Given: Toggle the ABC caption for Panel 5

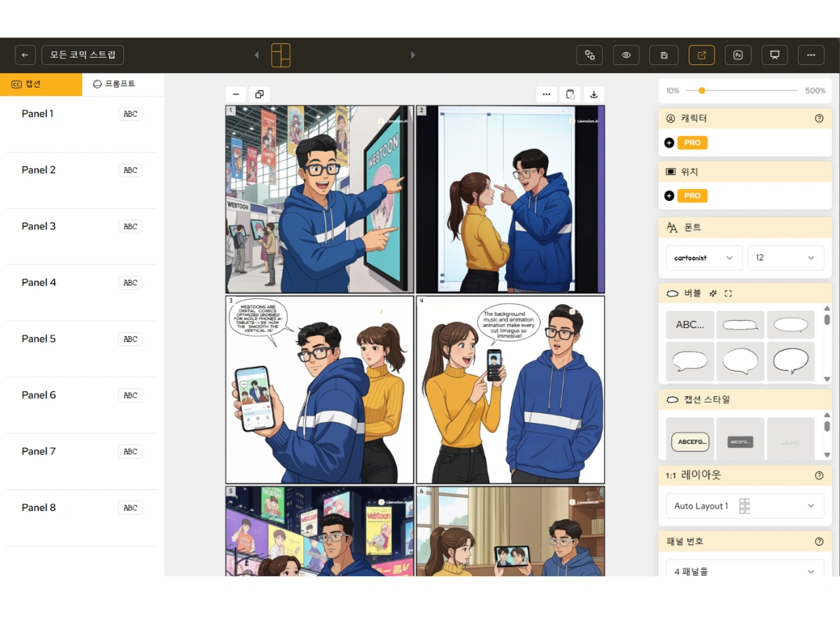Looking at the screenshot, I should click(x=130, y=339).
